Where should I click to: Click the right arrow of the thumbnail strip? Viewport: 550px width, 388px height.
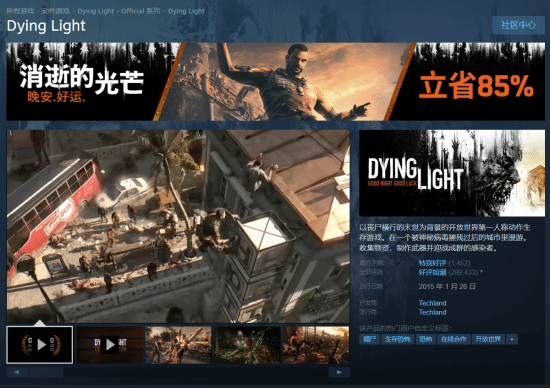click(339, 372)
